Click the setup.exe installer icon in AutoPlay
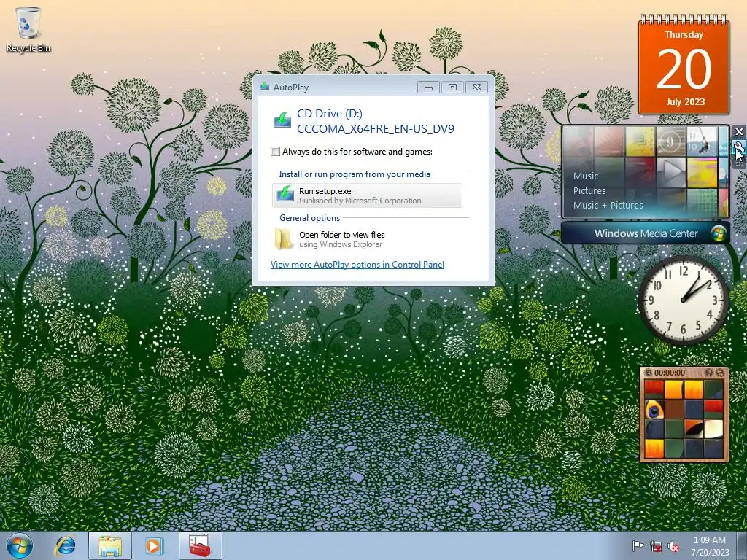Screen dimensions: 747x560 [x=285, y=194]
